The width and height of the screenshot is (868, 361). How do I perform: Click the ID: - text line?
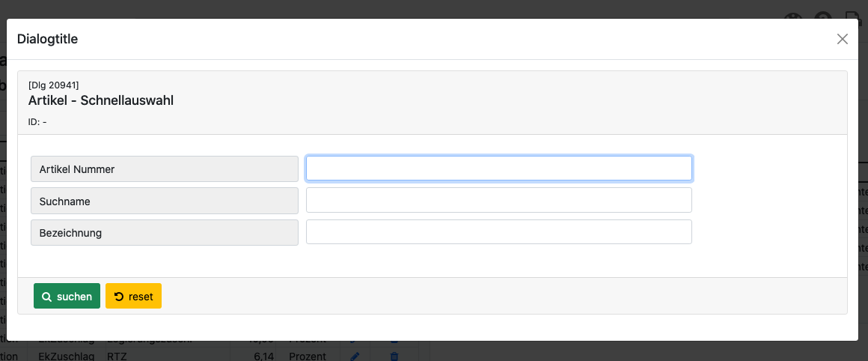tap(37, 121)
